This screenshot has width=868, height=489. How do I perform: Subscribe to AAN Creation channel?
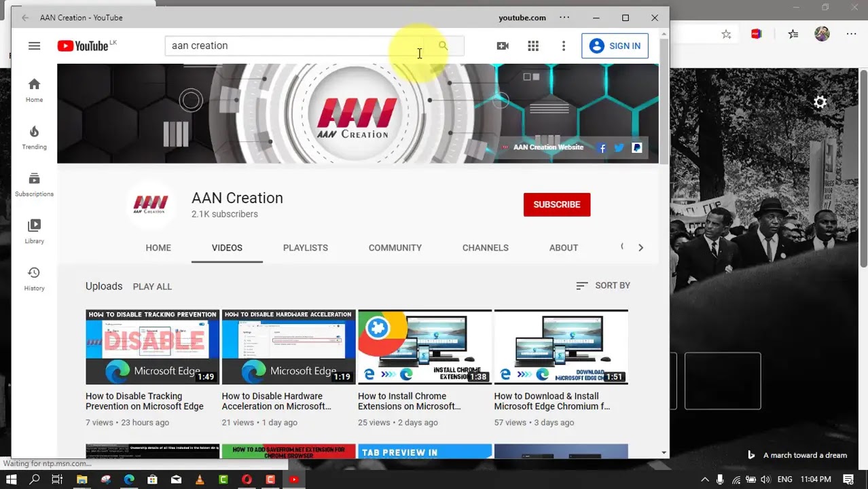pyautogui.click(x=556, y=204)
